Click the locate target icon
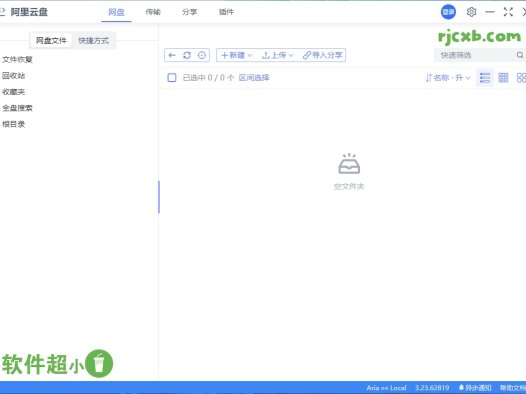 pyautogui.click(x=202, y=55)
